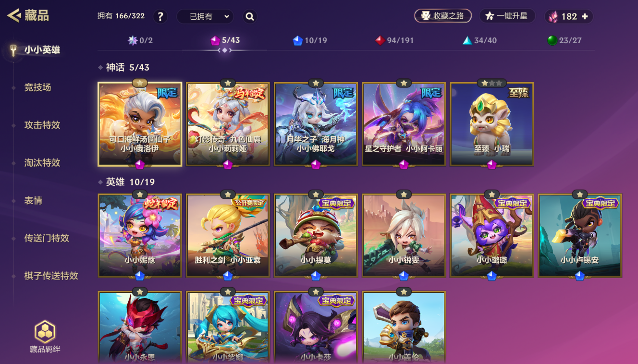Click the back arrow next to 藏品
The image size is (638, 364).
13,15
